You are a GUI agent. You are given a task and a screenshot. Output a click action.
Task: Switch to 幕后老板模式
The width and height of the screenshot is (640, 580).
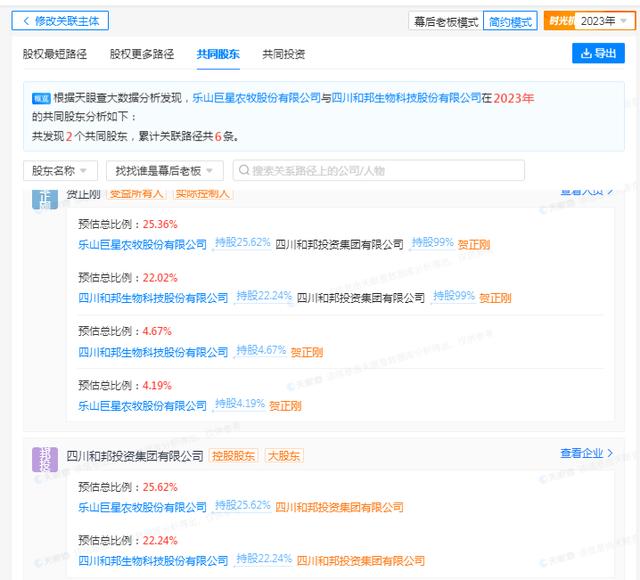[446, 21]
